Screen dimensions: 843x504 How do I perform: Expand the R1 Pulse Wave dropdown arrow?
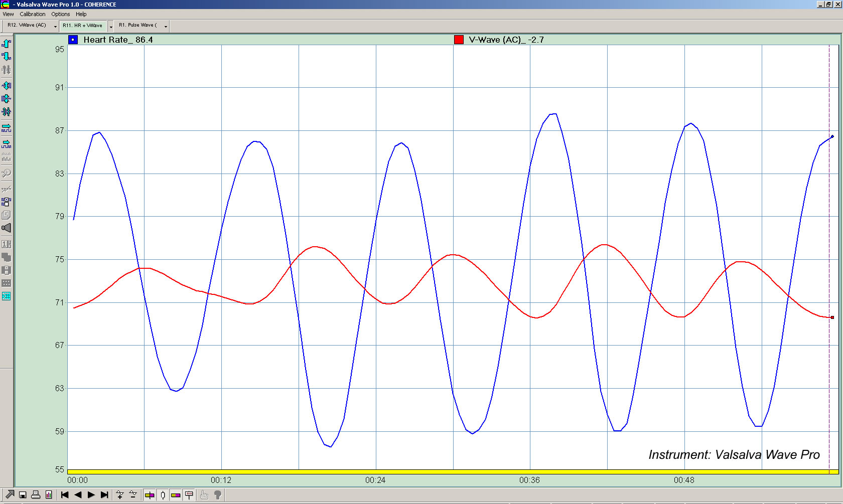pos(166,26)
